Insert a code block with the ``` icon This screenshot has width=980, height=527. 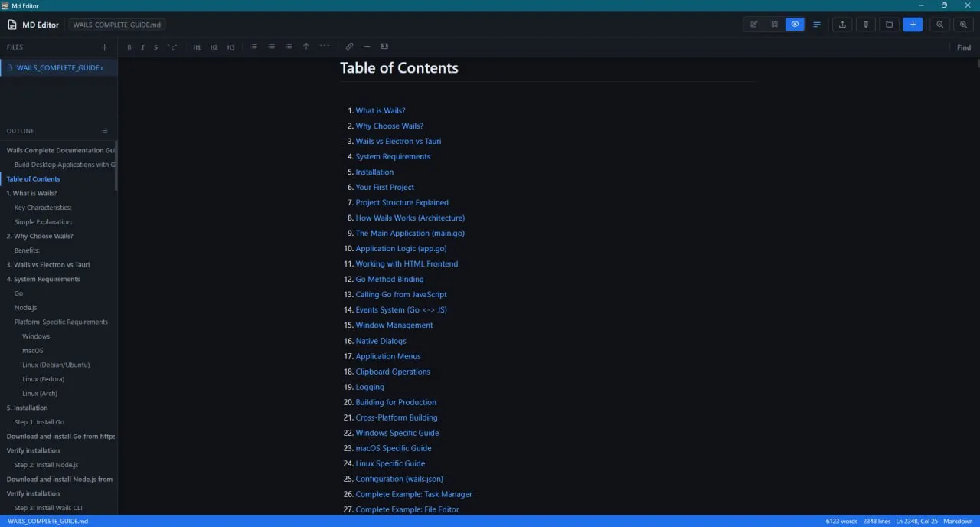[x=325, y=47]
